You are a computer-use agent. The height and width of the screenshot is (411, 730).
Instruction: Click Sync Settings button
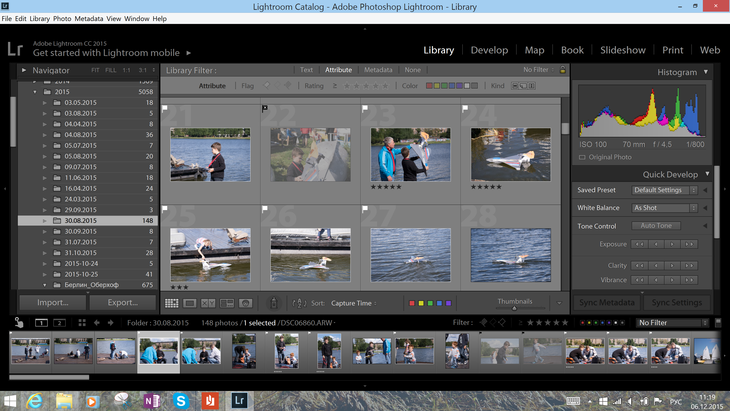(x=676, y=303)
